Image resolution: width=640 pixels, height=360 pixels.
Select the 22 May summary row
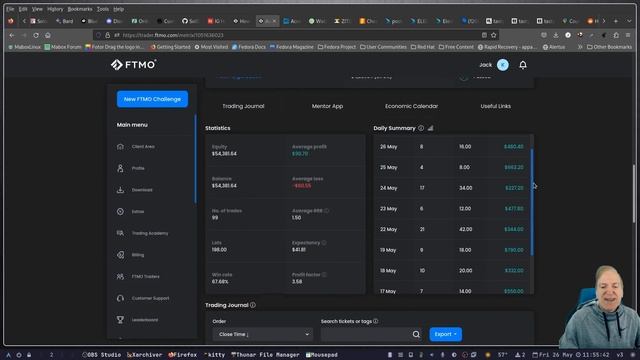tap(452, 229)
